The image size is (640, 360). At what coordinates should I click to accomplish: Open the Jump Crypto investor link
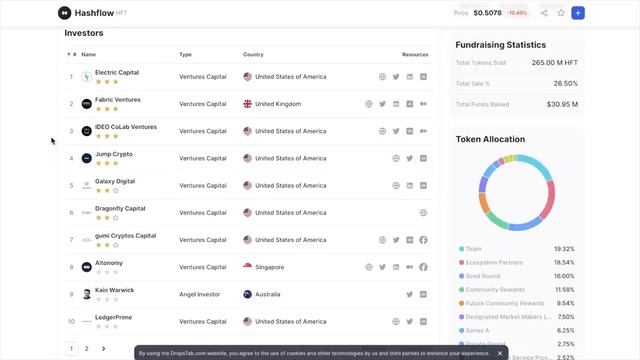114,154
